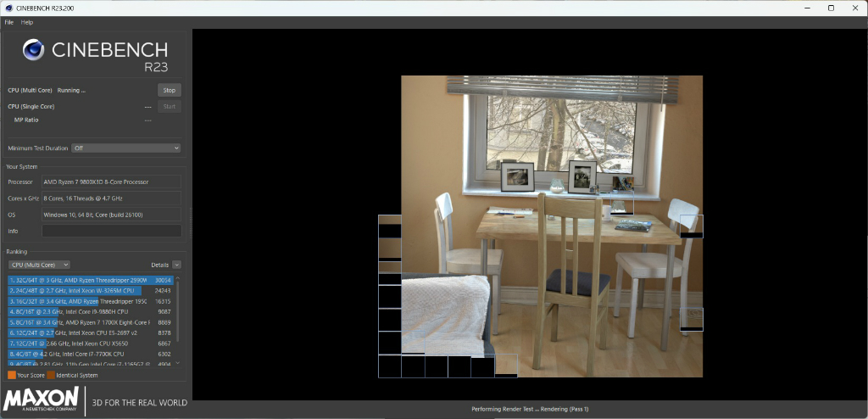868x419 pixels.
Task: Click ranking scrollbar up arrow
Action: coord(178,278)
